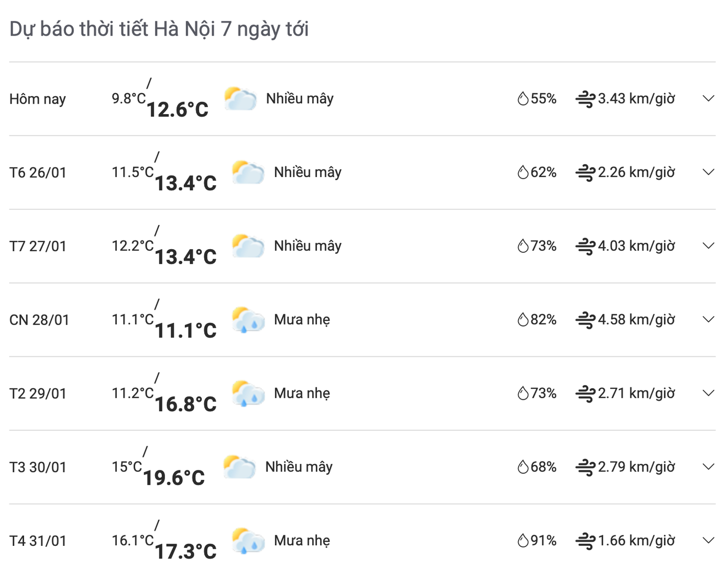Viewport: 728px width, 572px height.
Task: Click the wind icon beside 2.26 km/giờ
Action: pyautogui.click(x=585, y=172)
